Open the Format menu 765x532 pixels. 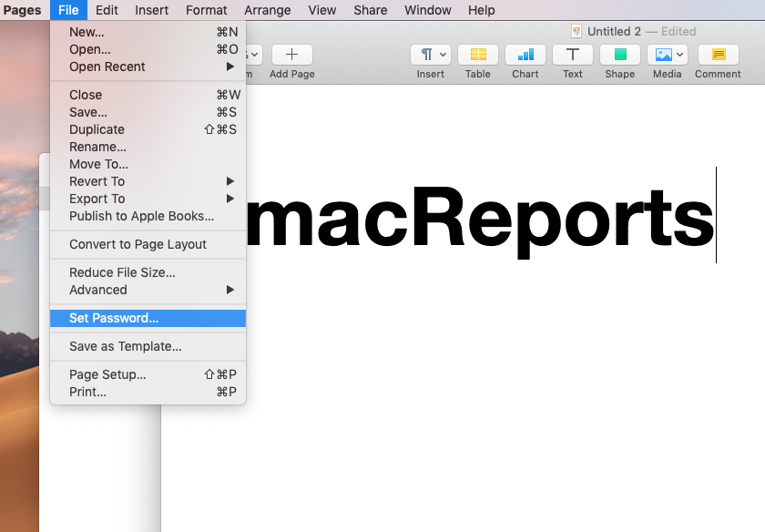click(207, 10)
